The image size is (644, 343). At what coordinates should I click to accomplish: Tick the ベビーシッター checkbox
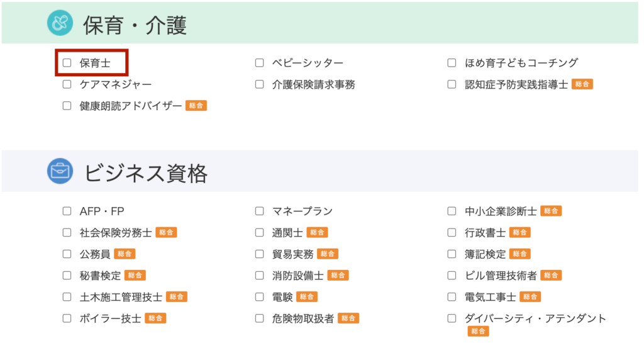pyautogui.click(x=260, y=63)
